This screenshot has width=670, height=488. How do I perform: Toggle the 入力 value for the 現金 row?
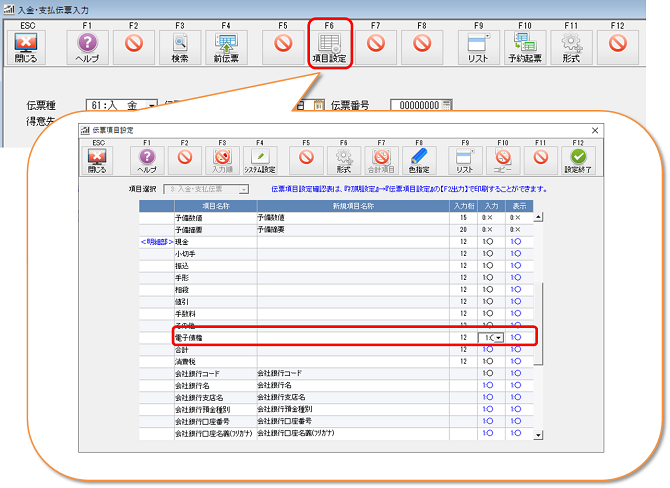click(x=488, y=242)
